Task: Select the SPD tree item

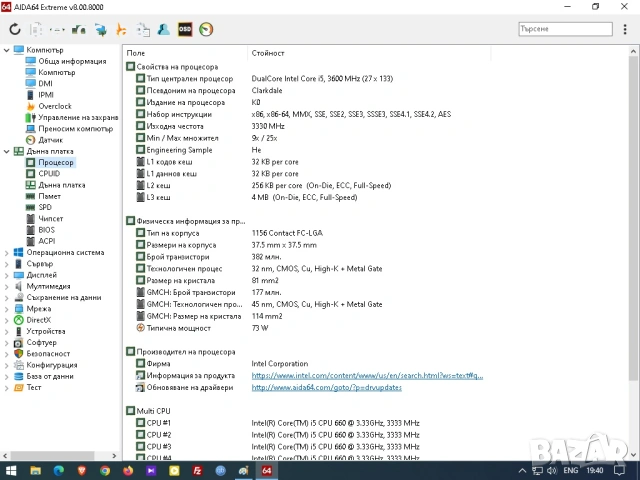Action: tap(45, 207)
